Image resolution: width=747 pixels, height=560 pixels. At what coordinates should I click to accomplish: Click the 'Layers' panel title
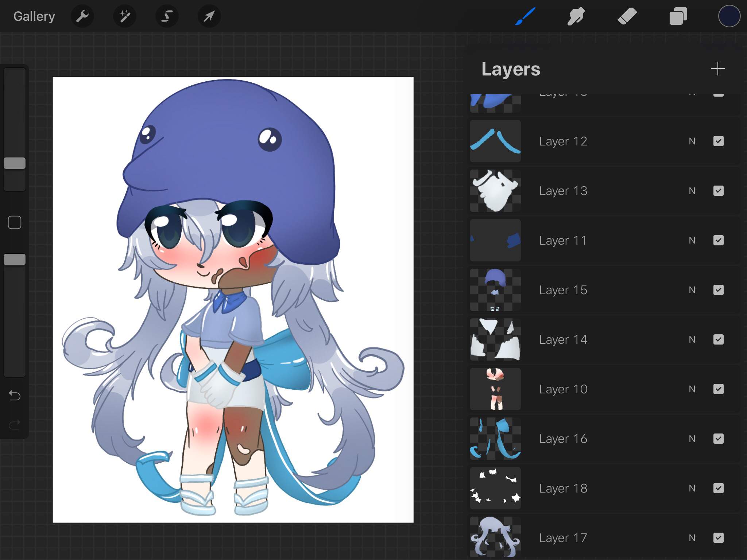tap(511, 69)
